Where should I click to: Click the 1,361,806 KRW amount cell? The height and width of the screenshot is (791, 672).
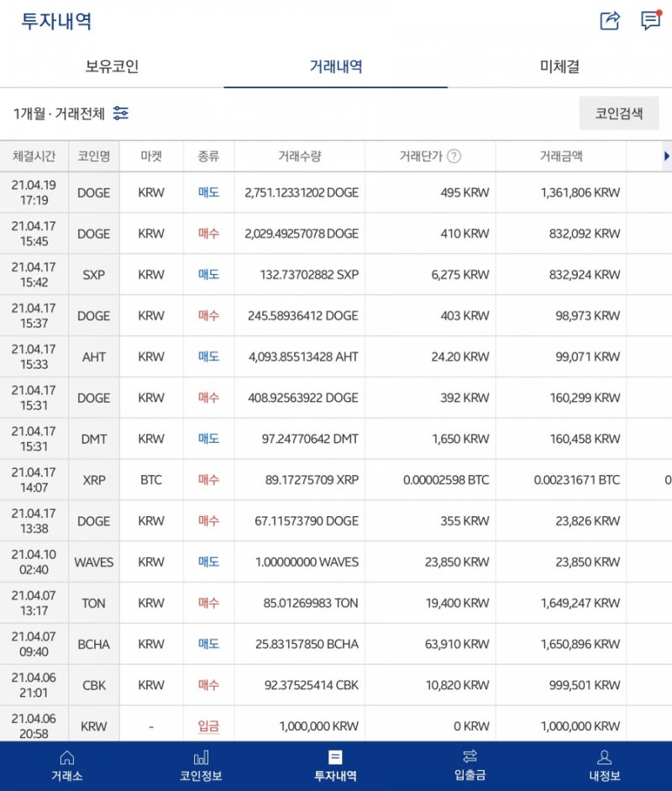(561, 192)
